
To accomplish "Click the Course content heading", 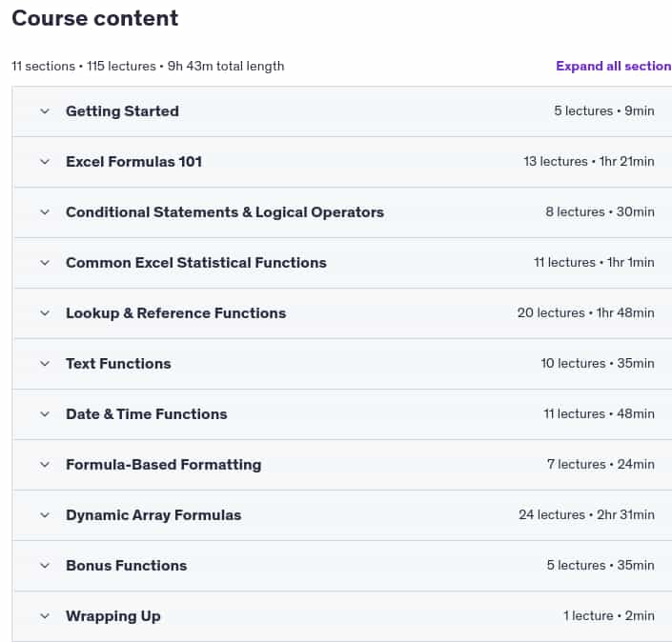I will coord(94,18).
